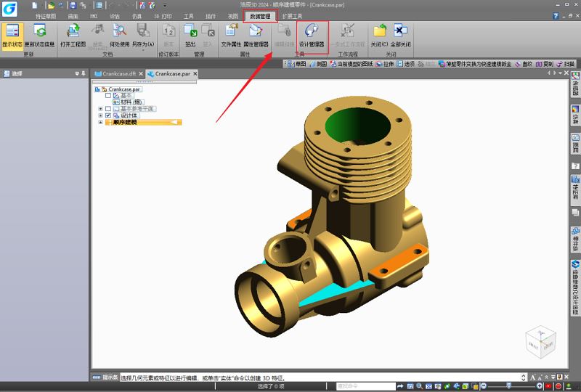Image resolution: width=581 pixels, height=392 pixels.
Task: Click the 关闭(C) close button in ribbon
Action: 379,34
